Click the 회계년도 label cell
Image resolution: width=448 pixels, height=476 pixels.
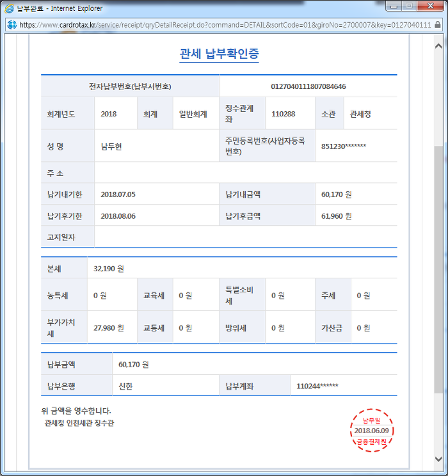[67, 114]
